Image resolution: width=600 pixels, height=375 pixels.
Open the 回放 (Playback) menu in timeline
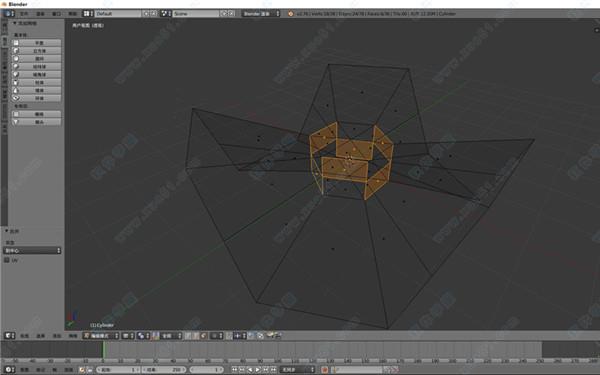[x=68, y=370]
